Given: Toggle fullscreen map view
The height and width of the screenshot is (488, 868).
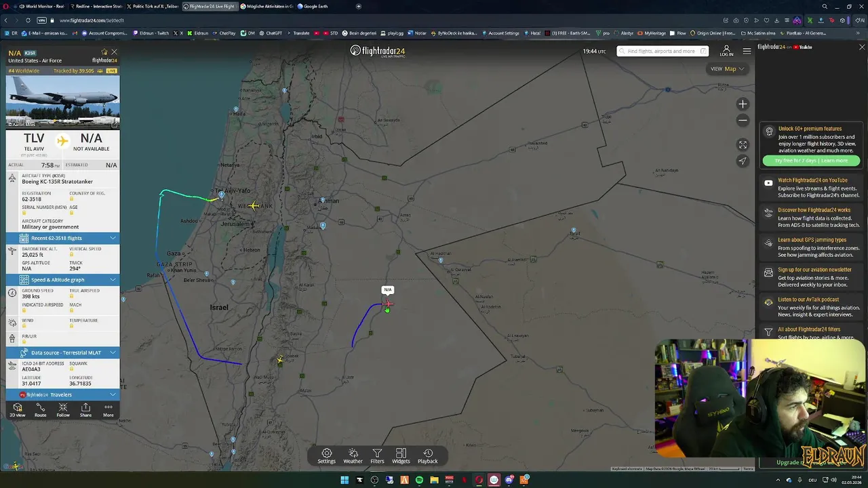Looking at the screenshot, I should (743, 145).
